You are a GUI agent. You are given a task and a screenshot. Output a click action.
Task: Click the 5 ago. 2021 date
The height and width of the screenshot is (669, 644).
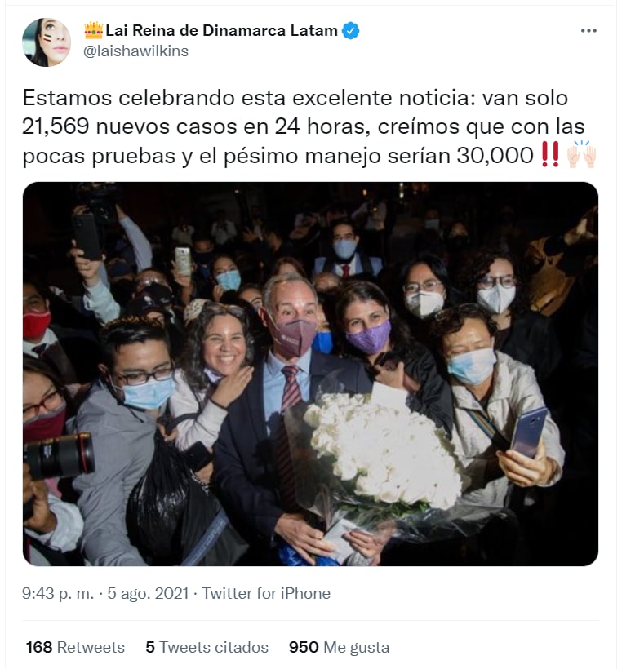[148, 593]
